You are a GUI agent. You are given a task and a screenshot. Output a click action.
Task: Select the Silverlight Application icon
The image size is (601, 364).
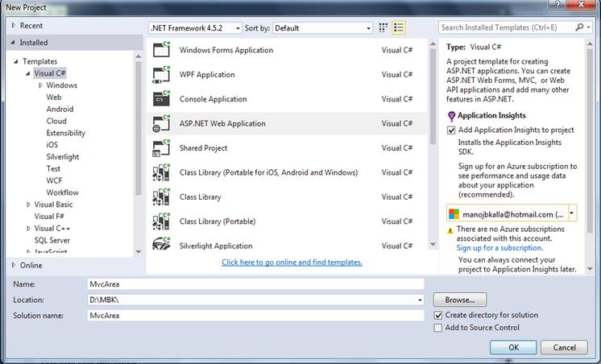161,246
